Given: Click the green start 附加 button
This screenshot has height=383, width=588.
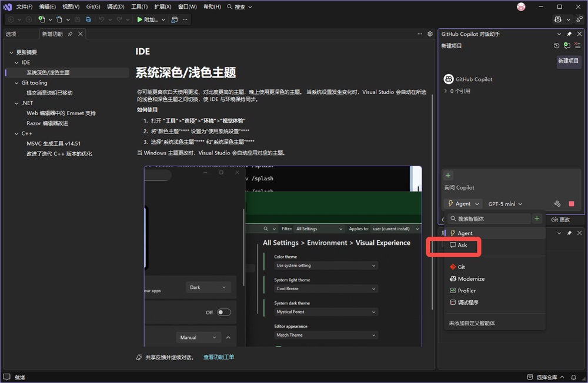Looking at the screenshot, I should [148, 19].
